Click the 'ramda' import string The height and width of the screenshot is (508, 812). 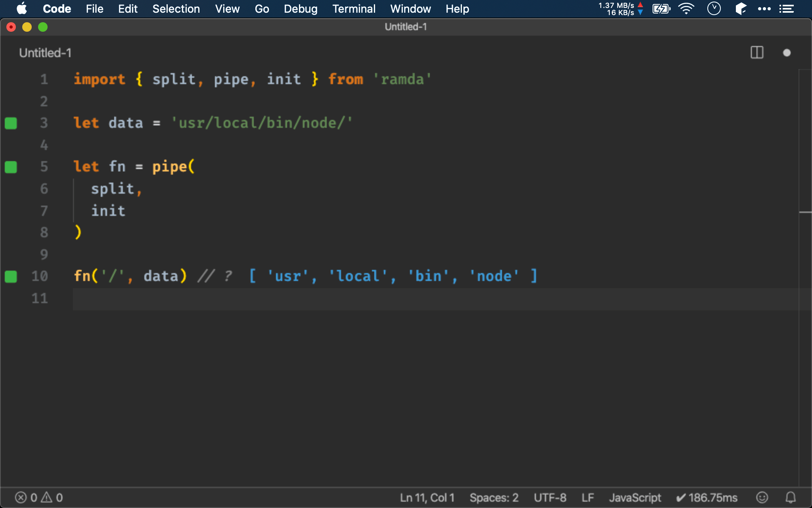[x=402, y=79]
